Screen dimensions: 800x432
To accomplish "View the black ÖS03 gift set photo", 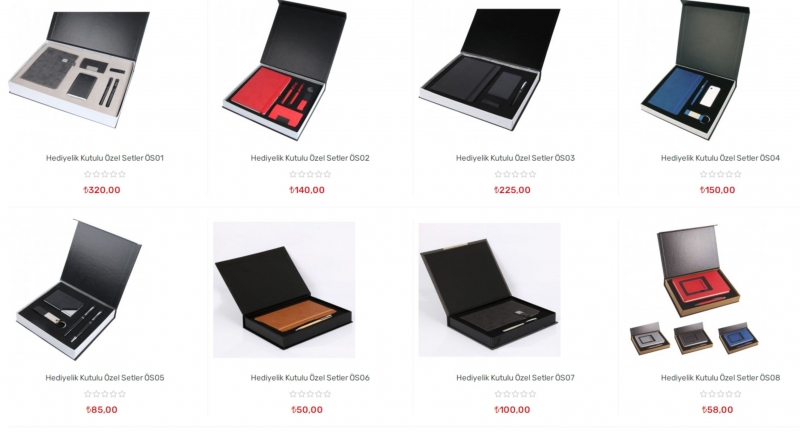I will click(490, 69).
